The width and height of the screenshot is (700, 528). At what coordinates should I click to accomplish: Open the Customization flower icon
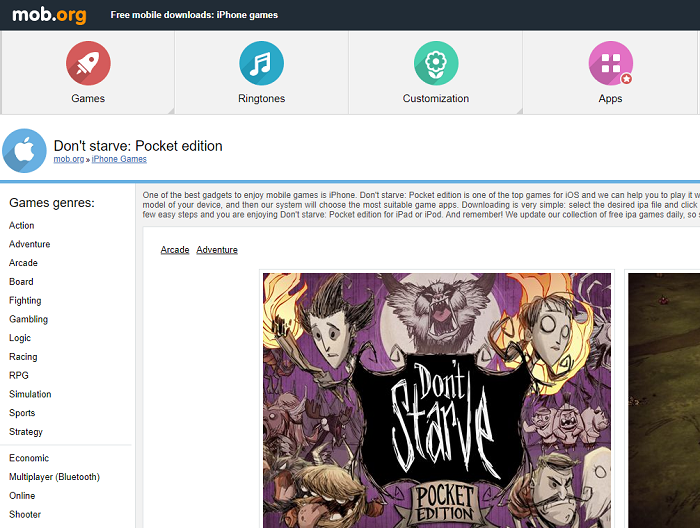pos(436,63)
